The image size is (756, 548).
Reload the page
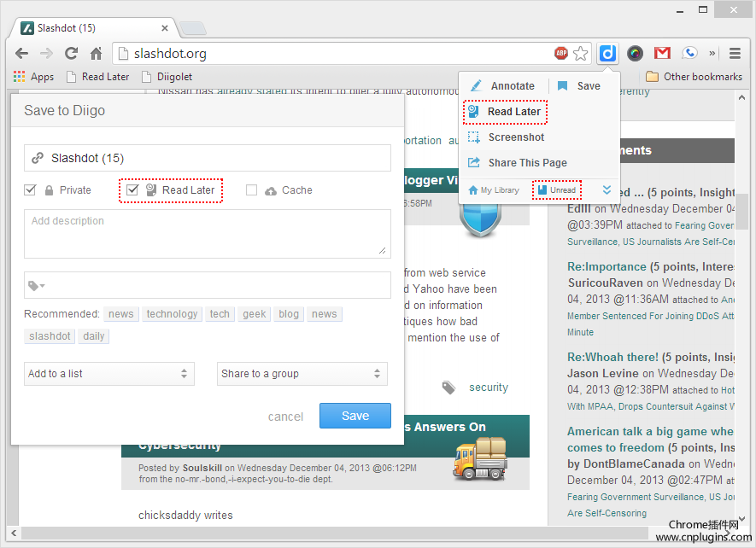72,53
